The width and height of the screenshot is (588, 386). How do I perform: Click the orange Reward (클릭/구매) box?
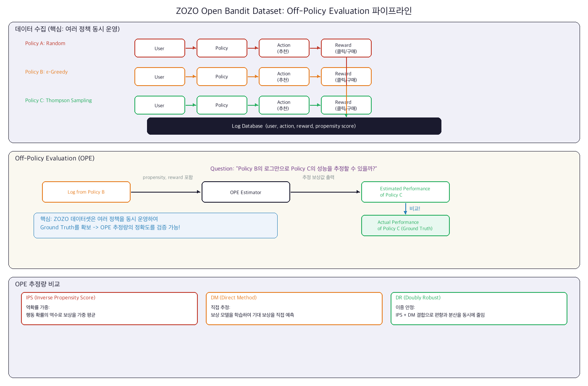[346, 77]
